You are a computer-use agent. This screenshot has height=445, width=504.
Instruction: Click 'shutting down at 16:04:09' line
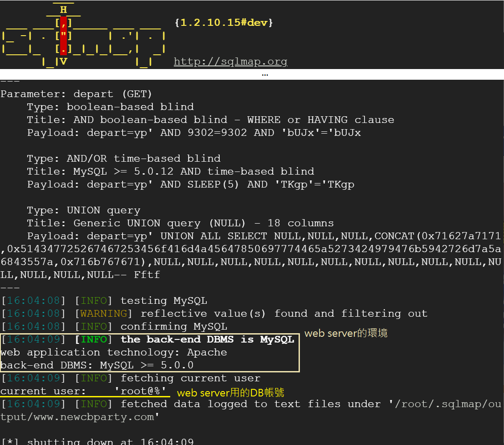(x=98, y=441)
